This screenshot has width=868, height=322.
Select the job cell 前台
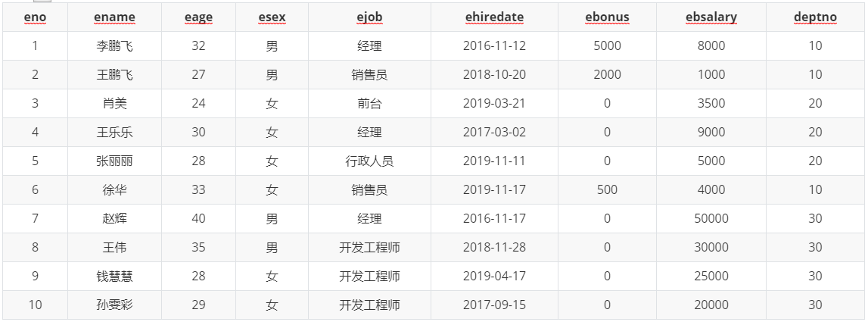point(369,104)
